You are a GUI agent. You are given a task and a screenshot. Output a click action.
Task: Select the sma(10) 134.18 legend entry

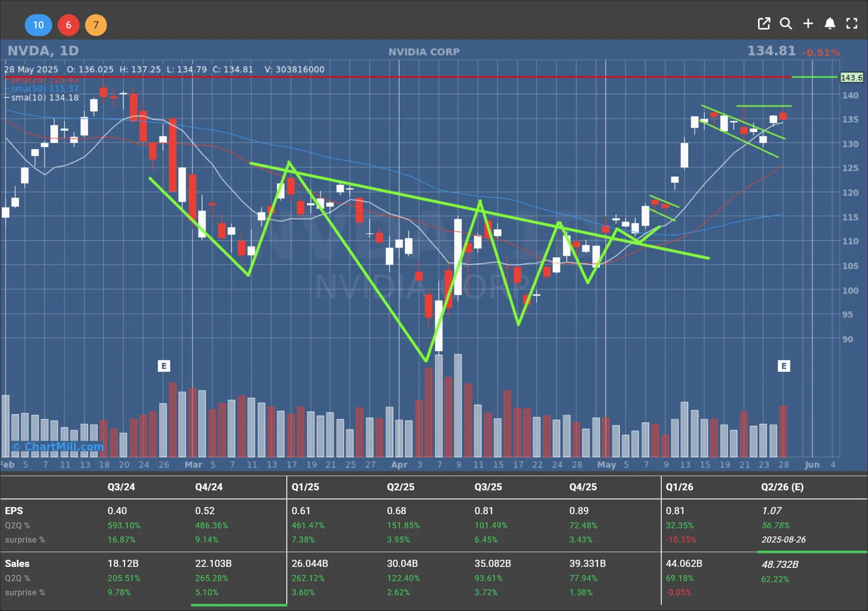pyautogui.click(x=42, y=97)
